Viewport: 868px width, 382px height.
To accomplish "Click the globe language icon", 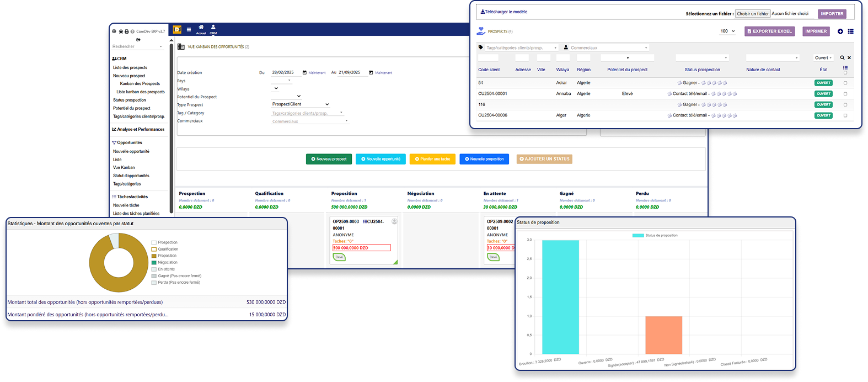I will point(114,31).
